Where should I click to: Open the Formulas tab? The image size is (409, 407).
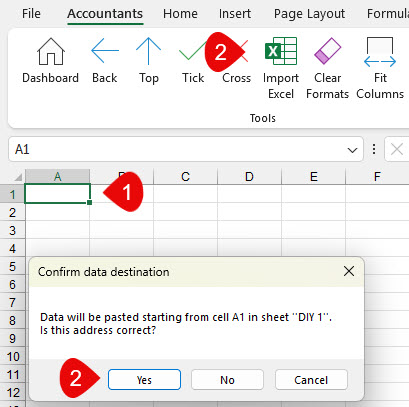(x=388, y=14)
